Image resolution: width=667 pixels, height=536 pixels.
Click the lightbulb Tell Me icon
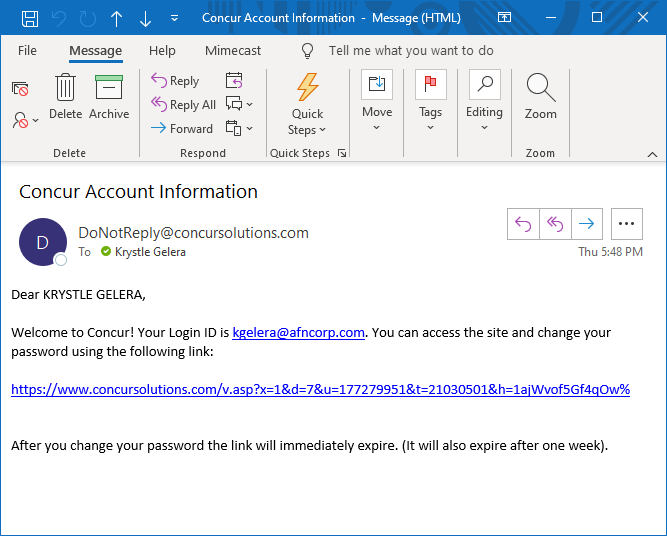[307, 51]
